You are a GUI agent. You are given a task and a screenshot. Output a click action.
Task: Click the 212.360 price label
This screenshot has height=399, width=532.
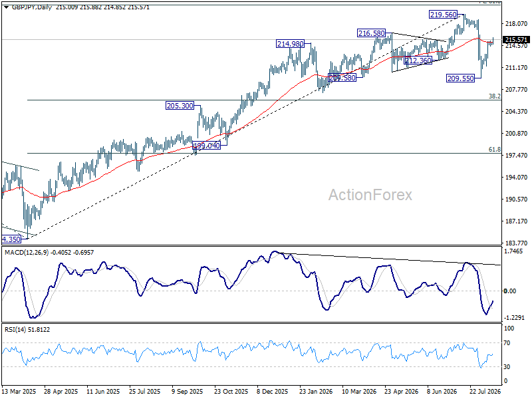click(x=418, y=61)
